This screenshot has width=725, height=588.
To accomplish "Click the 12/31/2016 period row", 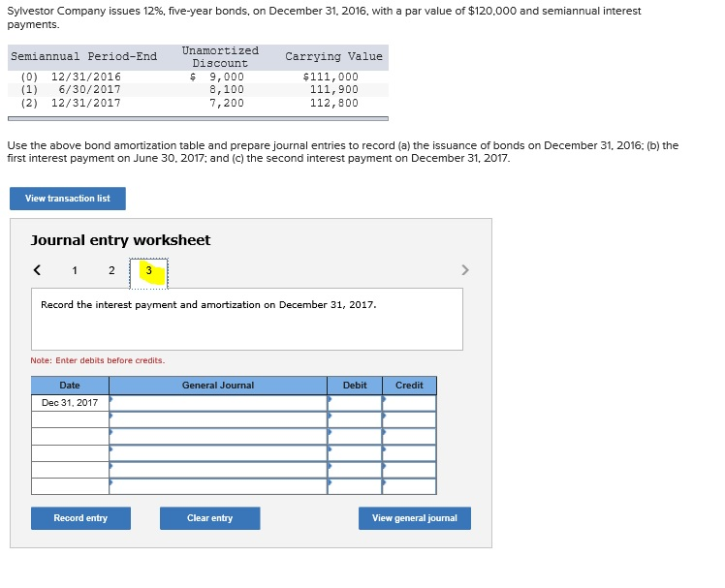I will tap(198, 77).
